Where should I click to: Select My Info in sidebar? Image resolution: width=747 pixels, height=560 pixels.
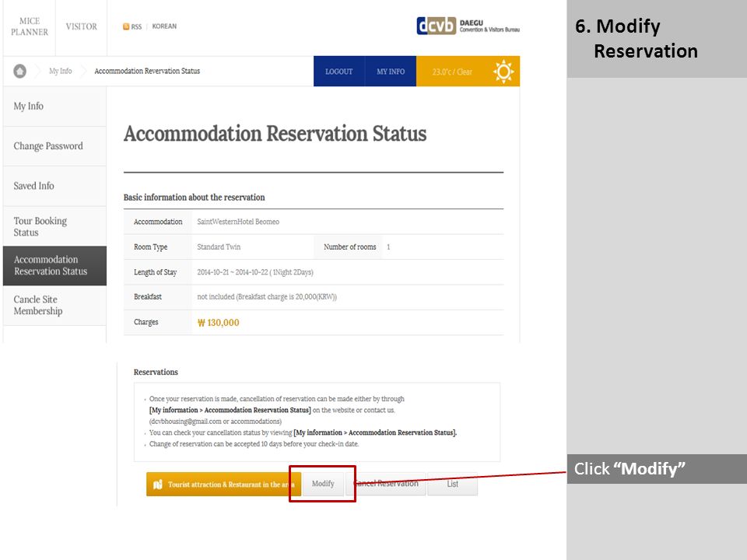54,107
